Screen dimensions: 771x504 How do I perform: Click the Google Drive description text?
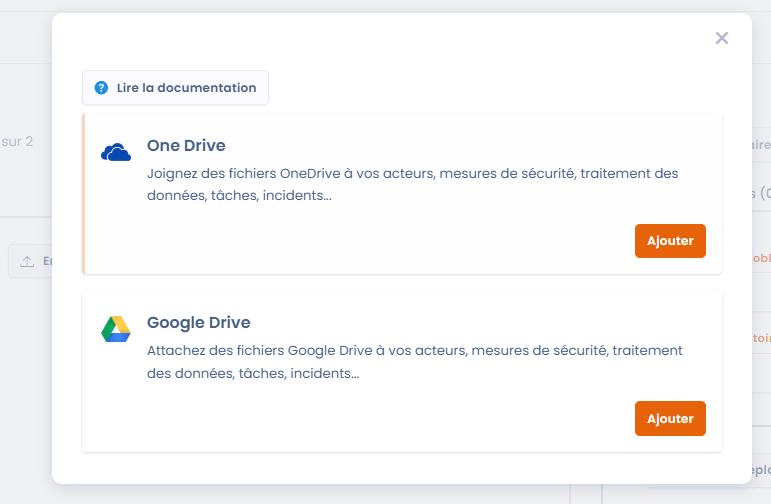click(x=414, y=362)
